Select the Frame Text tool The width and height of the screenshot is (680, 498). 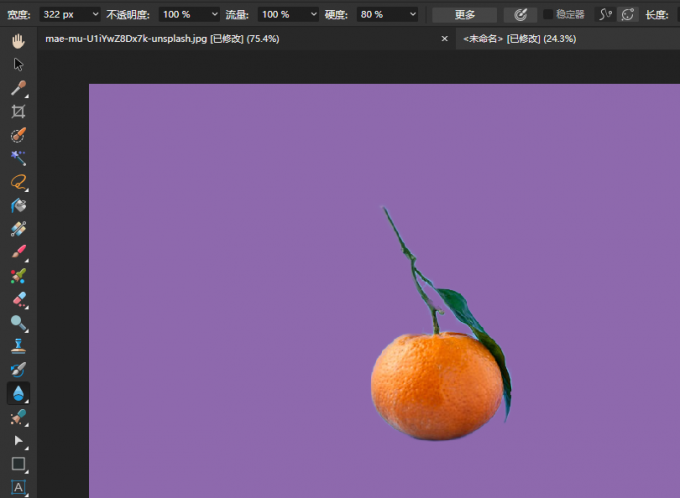18,488
